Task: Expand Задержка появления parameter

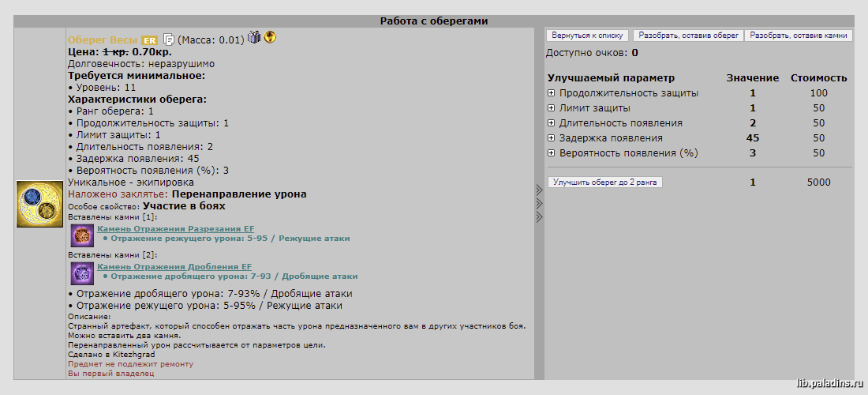Action: 551,138
